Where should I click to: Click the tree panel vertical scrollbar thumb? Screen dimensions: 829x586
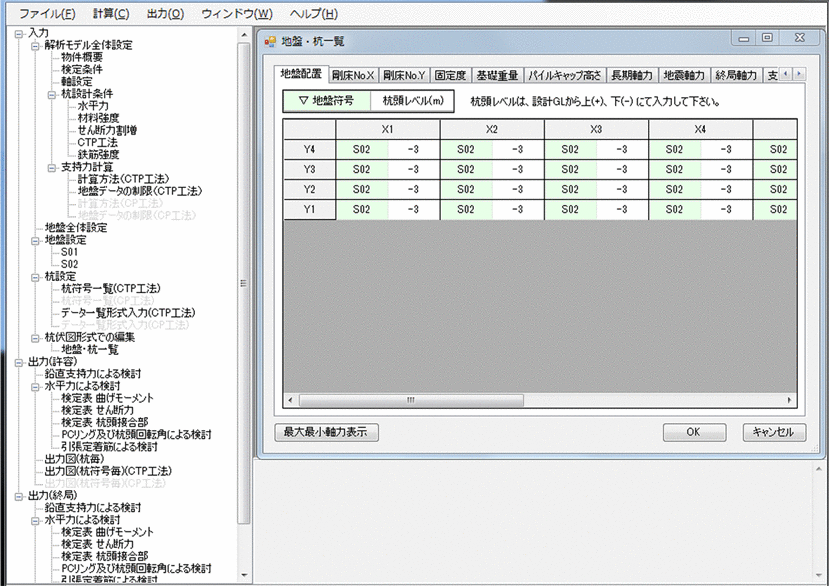coord(244,283)
